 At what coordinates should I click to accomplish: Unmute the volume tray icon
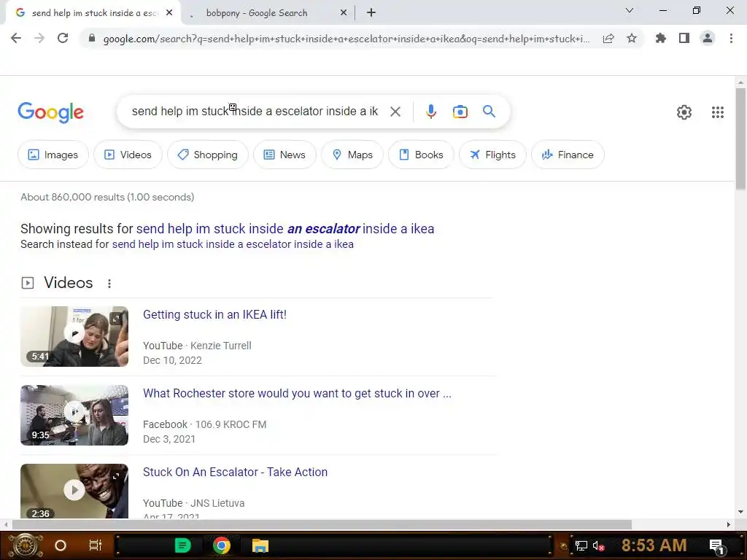point(599,545)
